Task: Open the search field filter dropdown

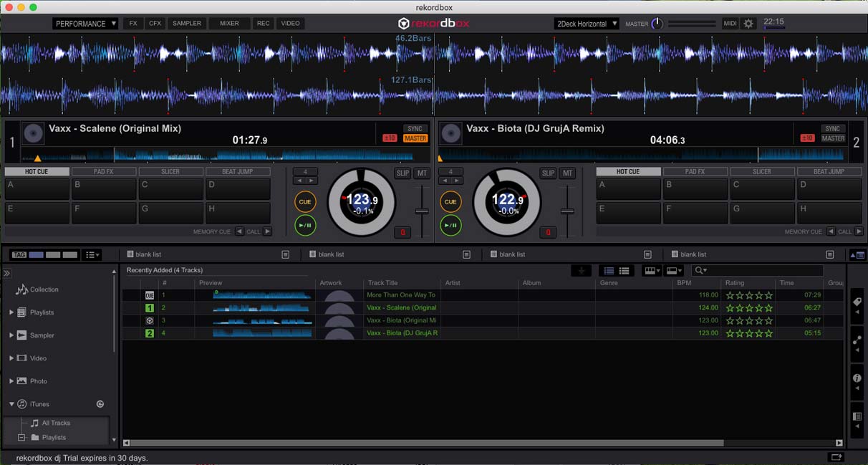Action: 701,271
